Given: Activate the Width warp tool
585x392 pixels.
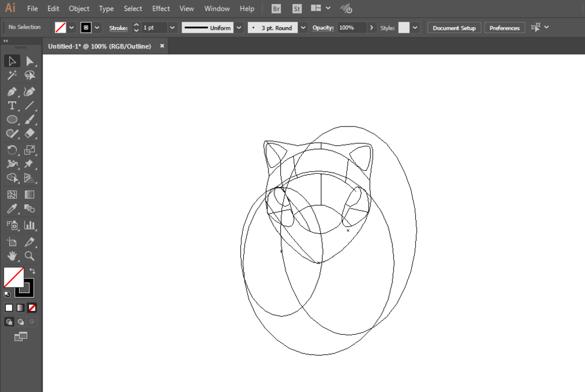Looking at the screenshot, I should [12, 164].
